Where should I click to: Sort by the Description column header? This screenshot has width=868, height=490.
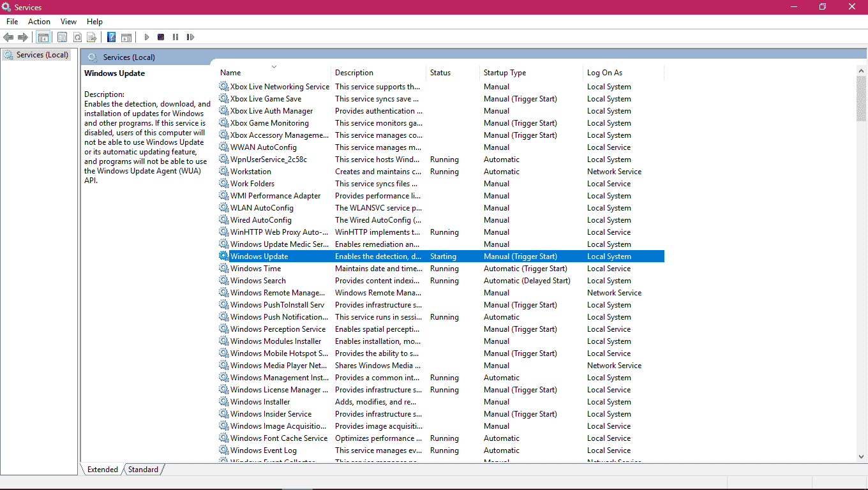point(378,73)
